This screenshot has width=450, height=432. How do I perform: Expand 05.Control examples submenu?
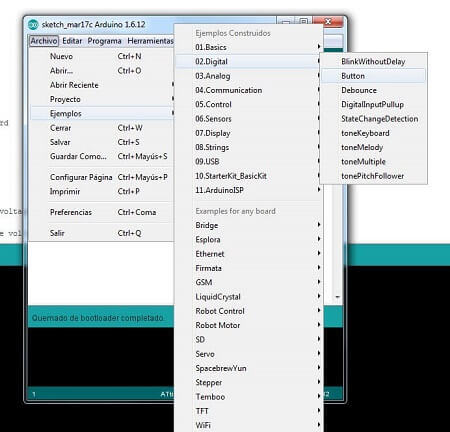tap(249, 105)
